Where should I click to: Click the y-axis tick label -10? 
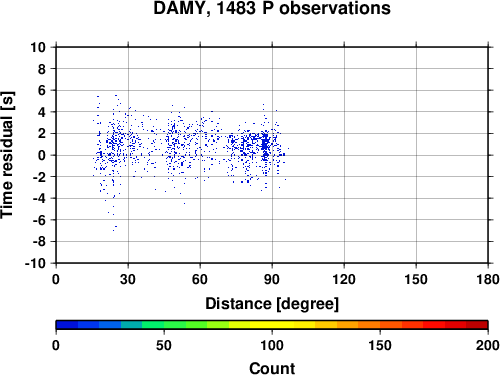[35, 263]
